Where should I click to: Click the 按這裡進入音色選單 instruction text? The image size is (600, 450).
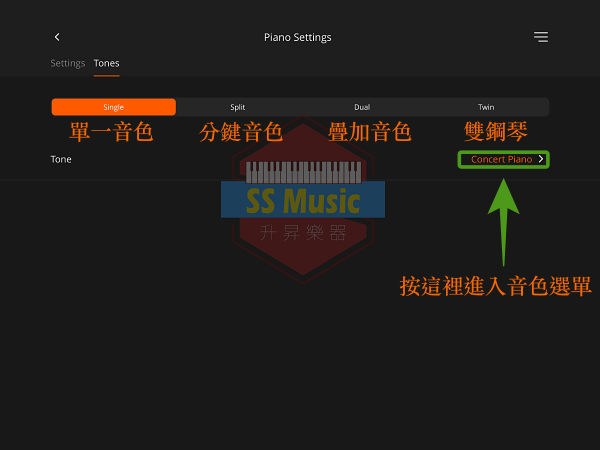pyautogui.click(x=495, y=287)
